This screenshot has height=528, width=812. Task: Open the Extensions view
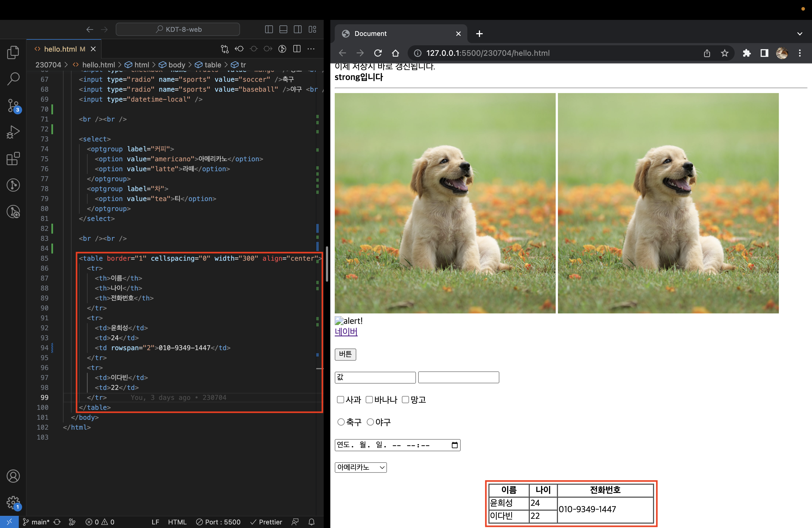coord(13,159)
